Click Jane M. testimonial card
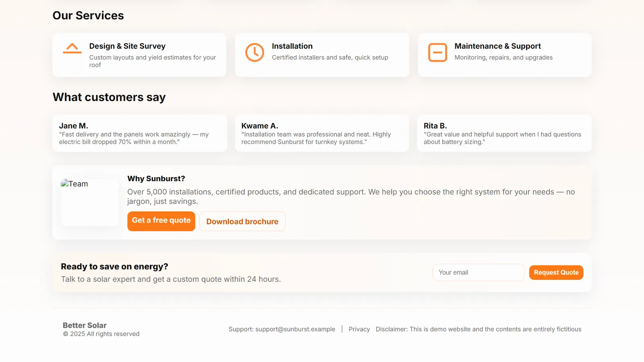The height and width of the screenshot is (362, 644). tap(140, 133)
